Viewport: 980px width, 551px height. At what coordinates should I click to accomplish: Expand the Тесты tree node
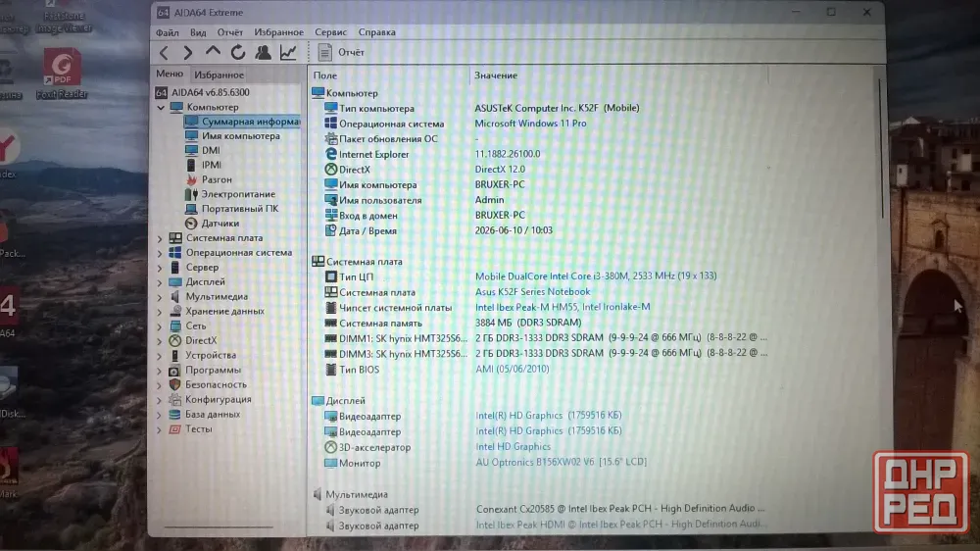click(160, 429)
